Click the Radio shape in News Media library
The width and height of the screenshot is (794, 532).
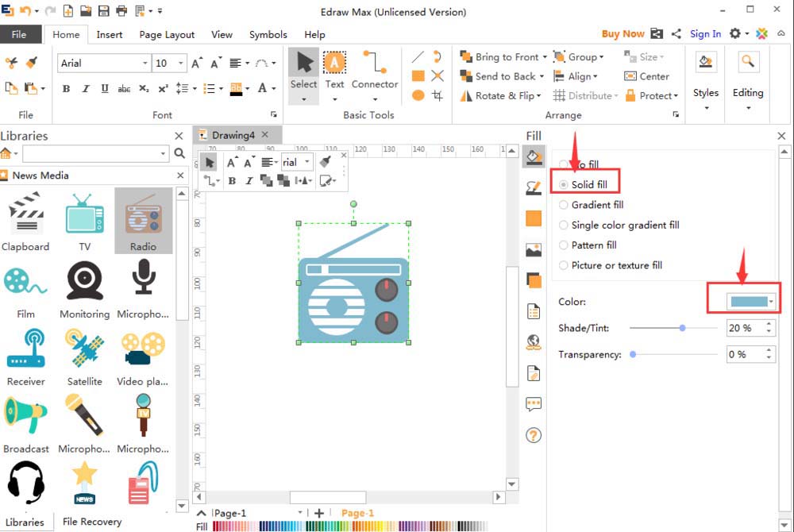pos(143,220)
